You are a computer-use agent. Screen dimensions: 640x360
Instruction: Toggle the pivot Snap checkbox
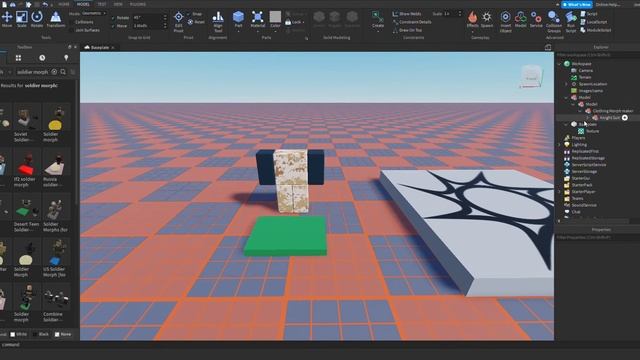click(x=189, y=14)
